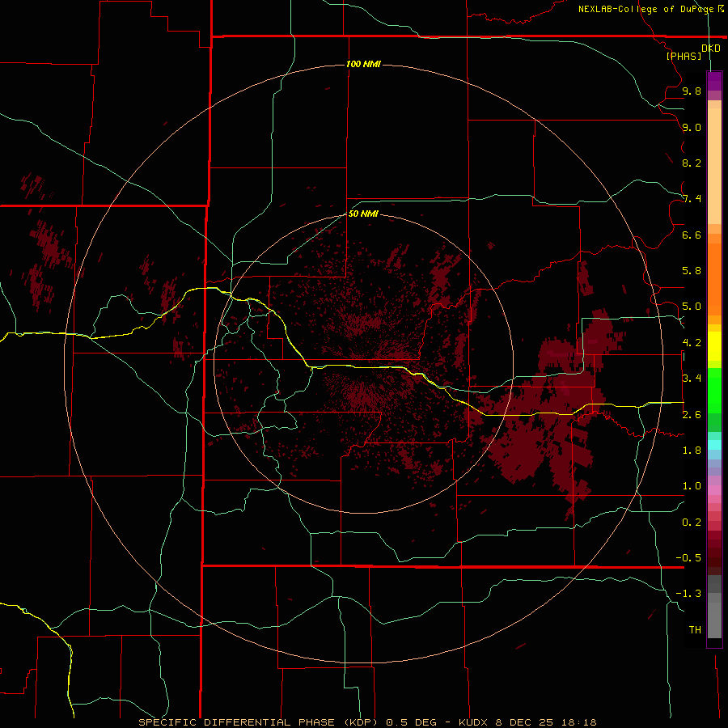
Task: Click the pink segment of the color bar
Action: tap(714, 490)
